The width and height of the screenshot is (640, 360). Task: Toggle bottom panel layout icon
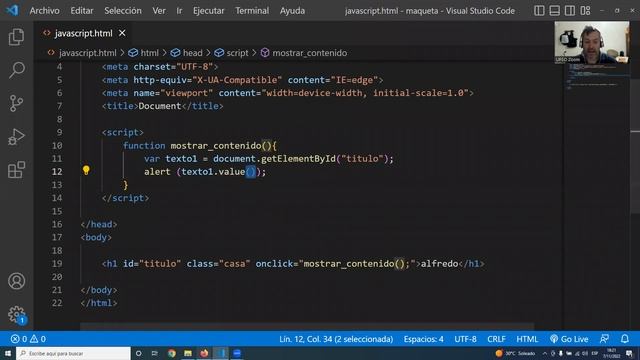point(554,11)
